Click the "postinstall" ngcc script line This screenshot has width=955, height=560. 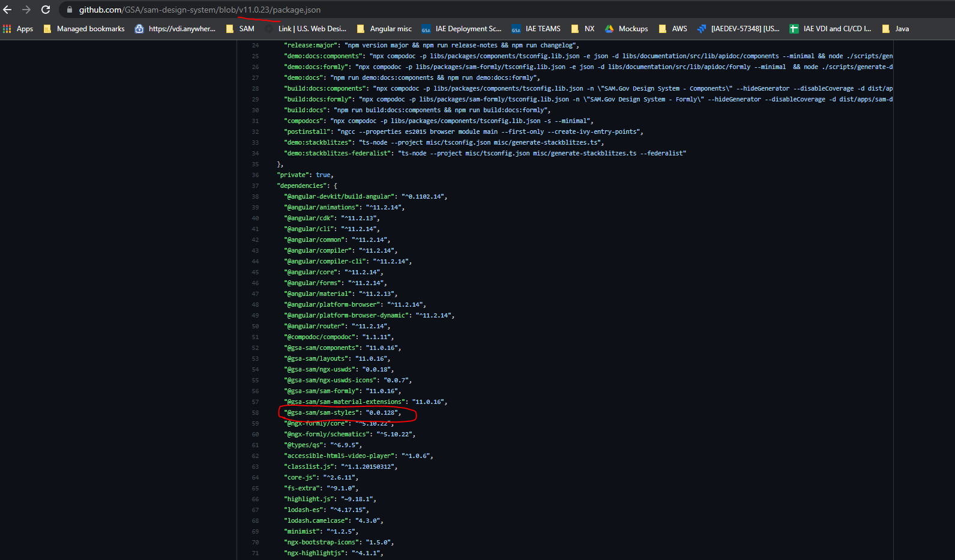pos(463,132)
